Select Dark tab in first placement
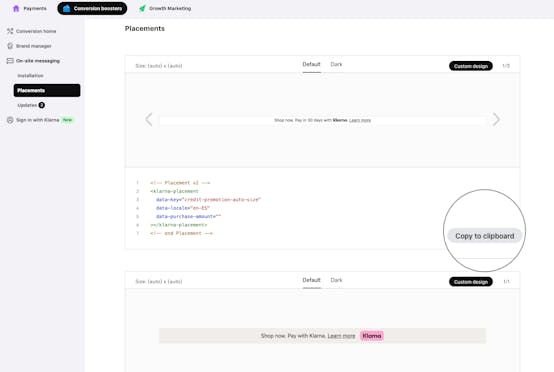Screen dimensions: 554x372 [x=336, y=64]
